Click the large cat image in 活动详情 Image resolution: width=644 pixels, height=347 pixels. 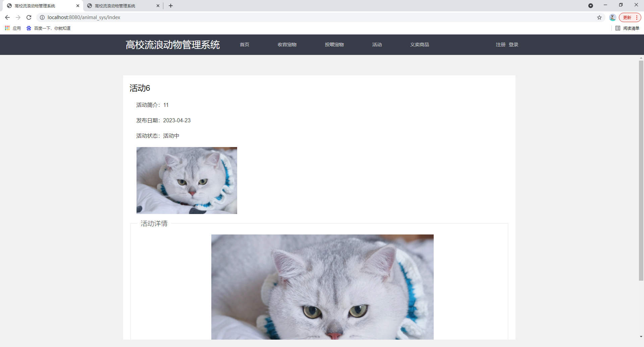(x=322, y=287)
